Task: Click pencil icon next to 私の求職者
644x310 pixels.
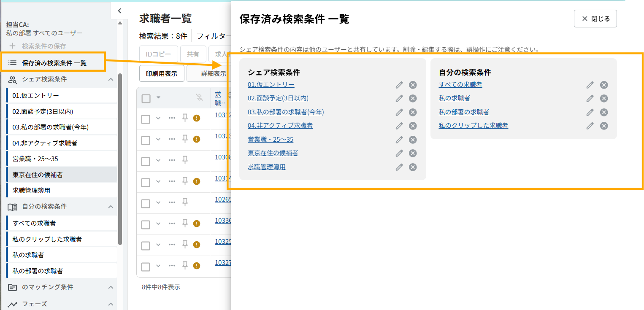Action: click(590, 98)
